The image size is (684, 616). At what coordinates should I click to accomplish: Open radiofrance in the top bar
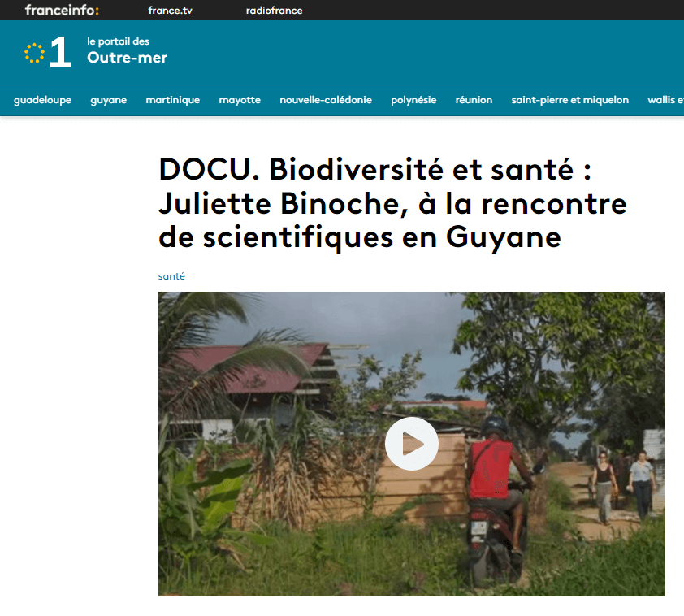[274, 10]
